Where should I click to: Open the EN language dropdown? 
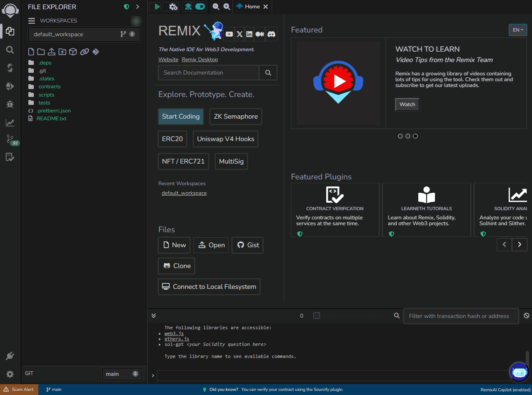518,30
